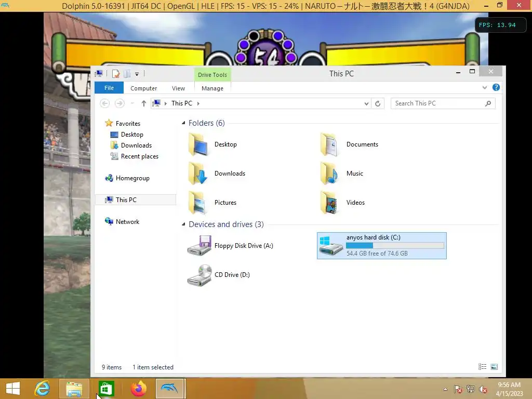
Task: Click This PC breadcrumb in address bar
Action: pos(181,103)
